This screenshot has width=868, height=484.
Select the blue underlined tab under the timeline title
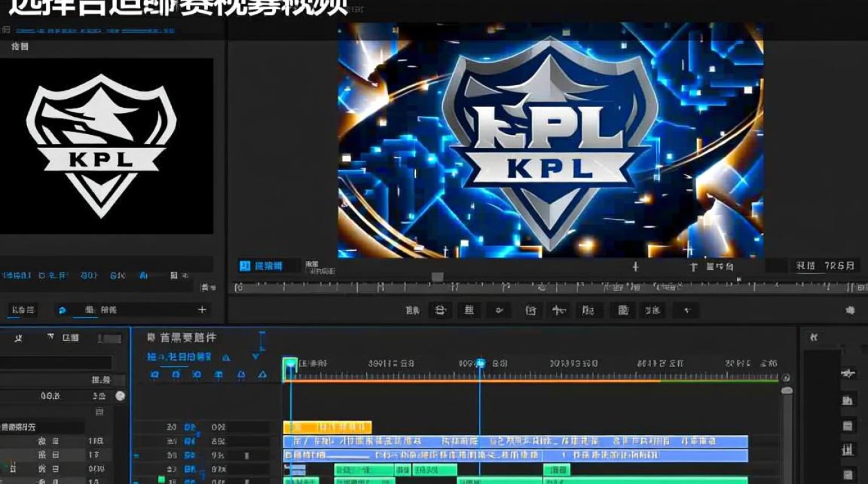[x=179, y=357]
